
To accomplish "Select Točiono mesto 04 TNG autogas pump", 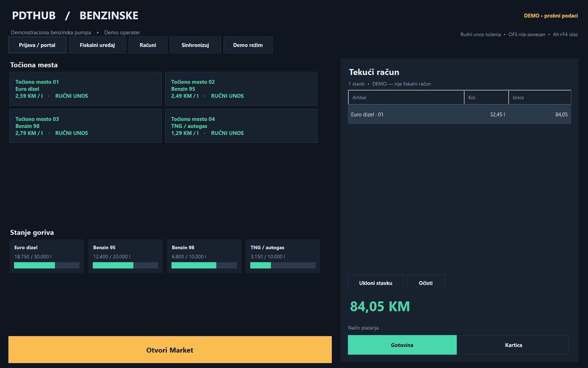I will (x=241, y=126).
